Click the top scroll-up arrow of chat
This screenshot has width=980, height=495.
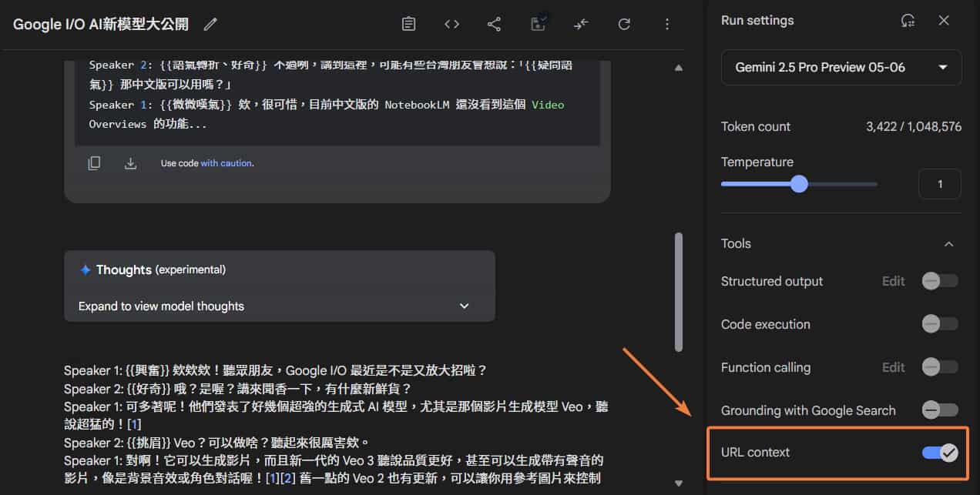click(x=679, y=68)
